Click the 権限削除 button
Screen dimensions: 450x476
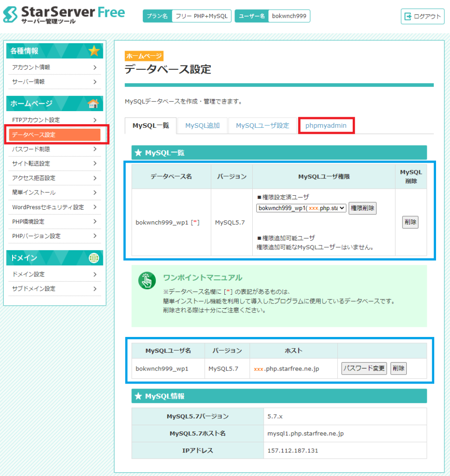coord(363,208)
